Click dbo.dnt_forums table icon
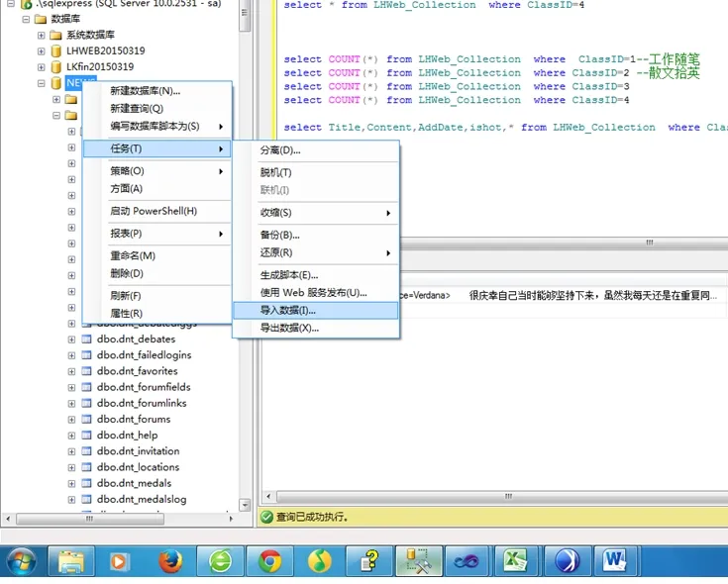 (x=86, y=420)
